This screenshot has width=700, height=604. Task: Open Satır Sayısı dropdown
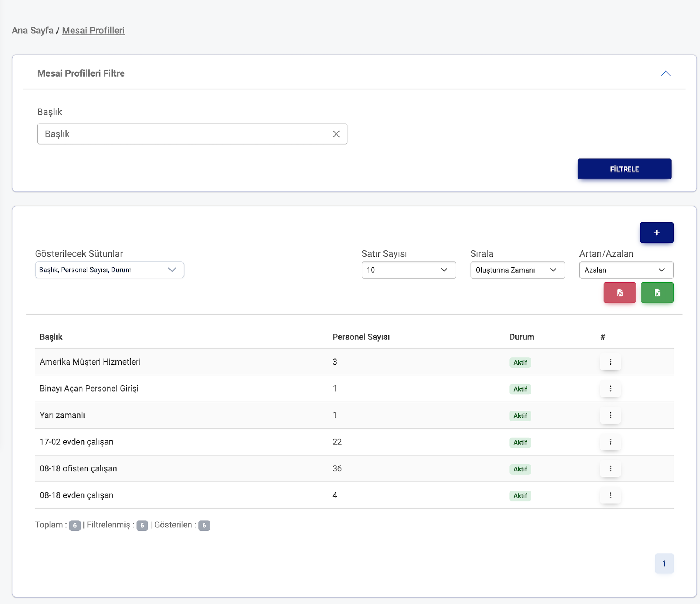point(409,270)
